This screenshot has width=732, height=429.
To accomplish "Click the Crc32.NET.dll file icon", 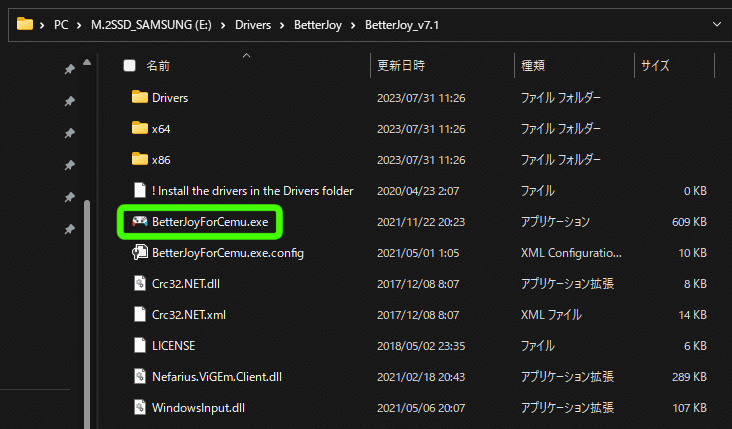I will [x=140, y=283].
